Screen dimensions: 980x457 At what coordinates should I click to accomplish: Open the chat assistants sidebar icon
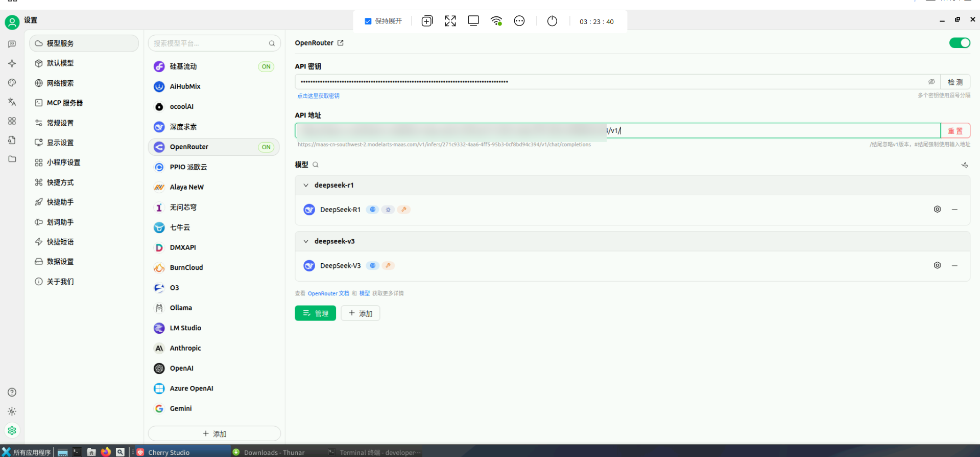coord(12,44)
